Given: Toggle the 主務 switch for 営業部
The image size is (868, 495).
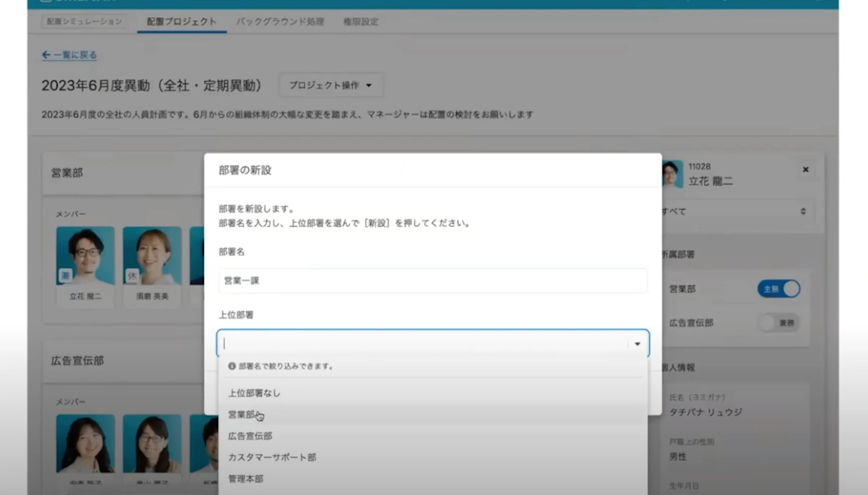Looking at the screenshot, I should 779,289.
